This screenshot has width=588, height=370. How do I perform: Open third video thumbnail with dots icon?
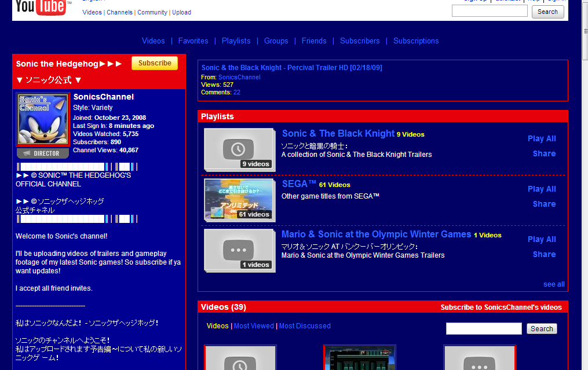(x=479, y=358)
